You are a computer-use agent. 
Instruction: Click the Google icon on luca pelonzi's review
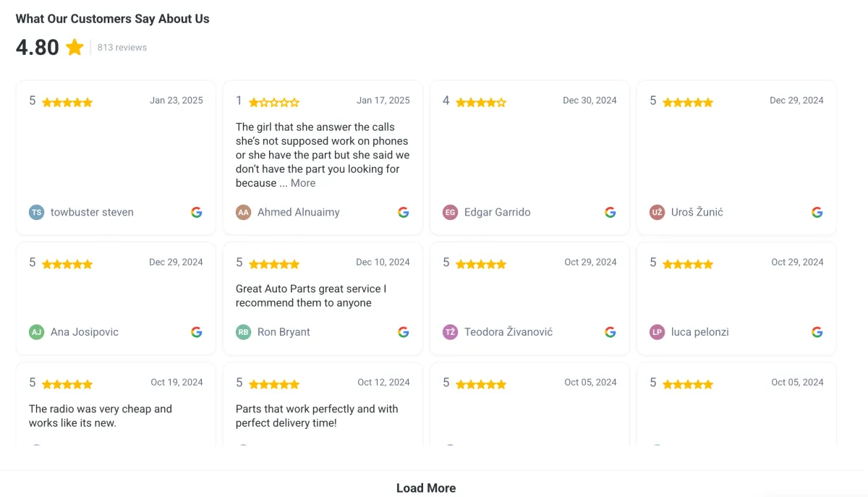817,332
